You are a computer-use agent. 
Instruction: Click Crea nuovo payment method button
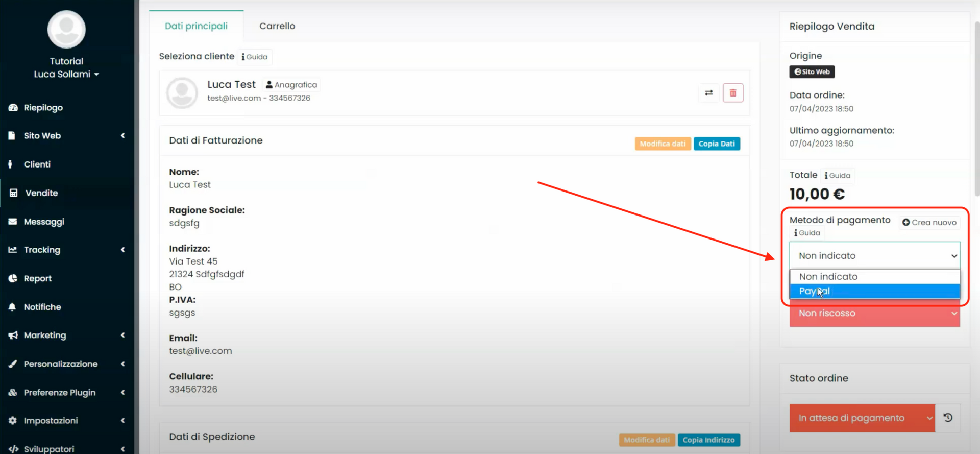point(929,223)
